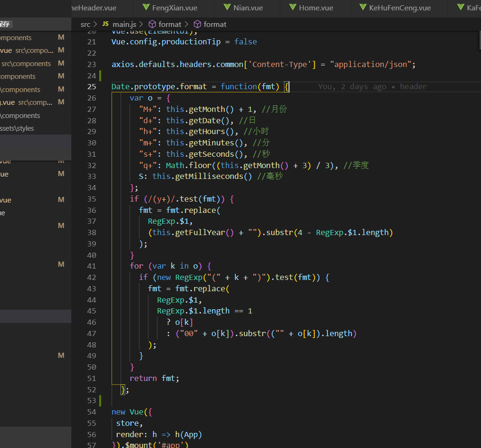481x448 pixels.
Task: Click the src breadcrumb segment
Action: (x=85, y=25)
